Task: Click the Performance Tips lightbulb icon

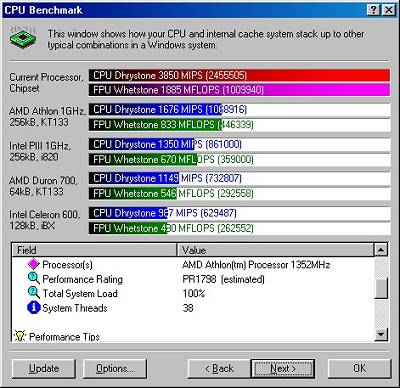Action: point(20,336)
